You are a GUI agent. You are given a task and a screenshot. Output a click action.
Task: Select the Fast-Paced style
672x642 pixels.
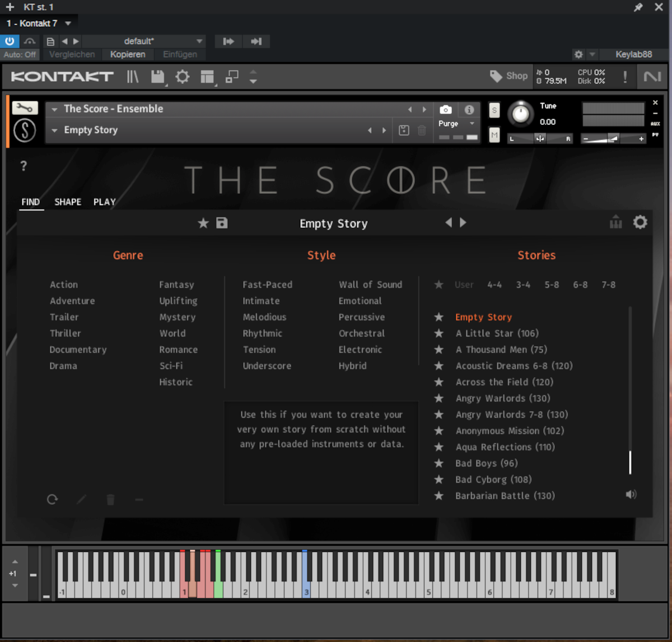267,285
